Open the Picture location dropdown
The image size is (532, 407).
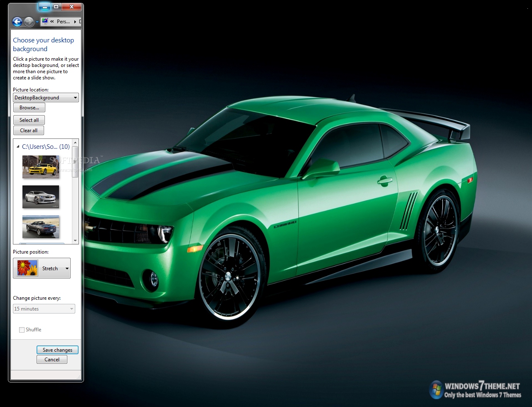(x=46, y=98)
